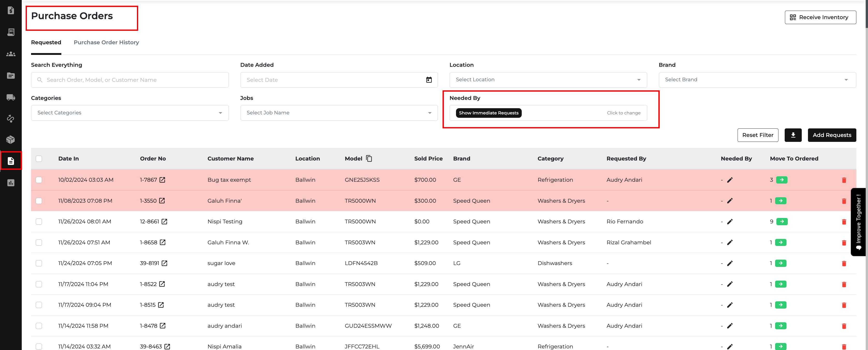Check the Nispi Testing row checkbox

(x=39, y=222)
